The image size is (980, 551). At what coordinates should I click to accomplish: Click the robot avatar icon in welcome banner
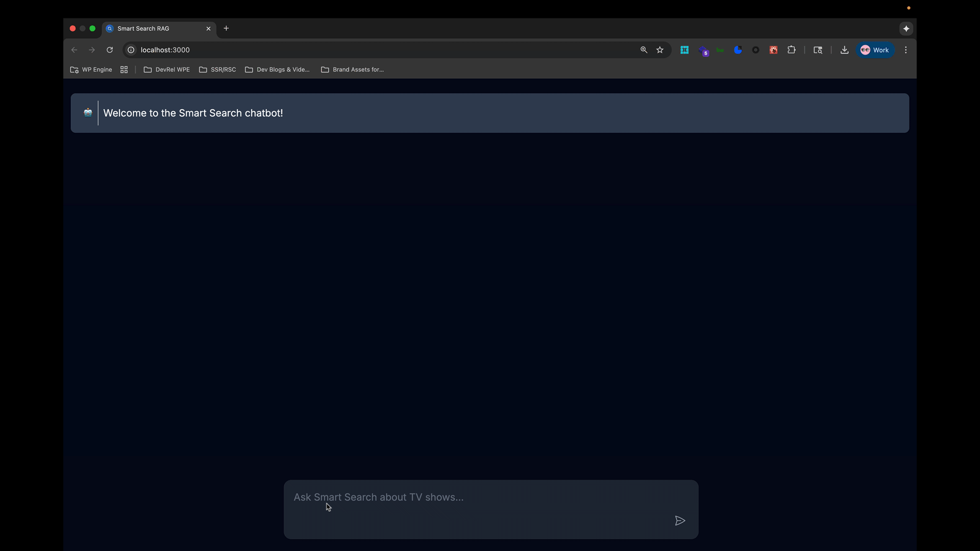[x=88, y=113]
